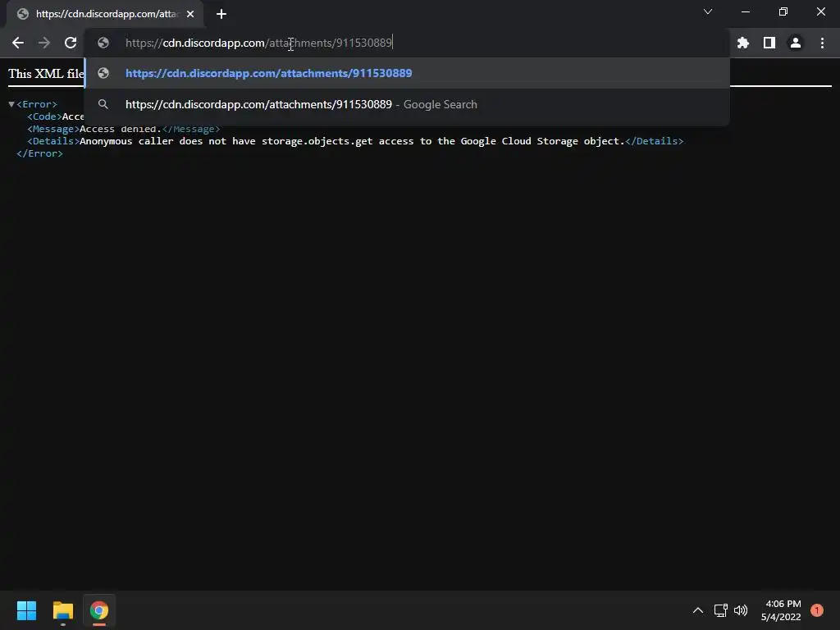Go back to the previous page
The width and height of the screenshot is (840, 630).
(18, 43)
